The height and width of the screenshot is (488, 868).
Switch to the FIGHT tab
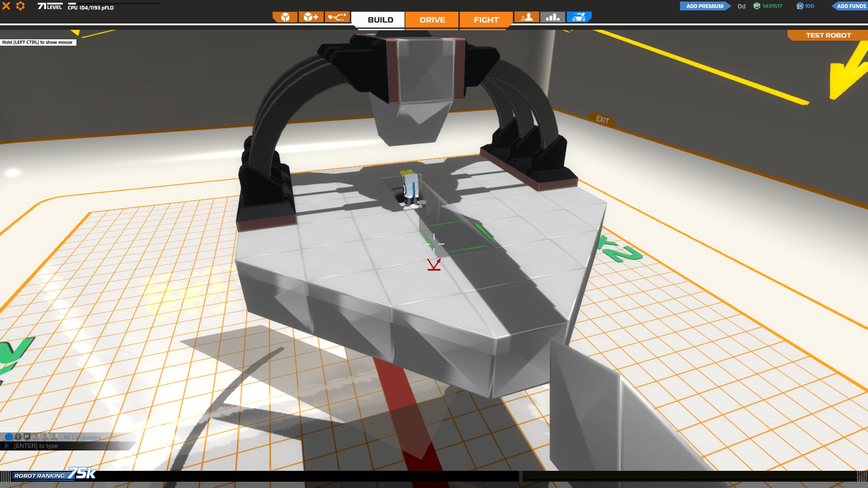tap(486, 20)
